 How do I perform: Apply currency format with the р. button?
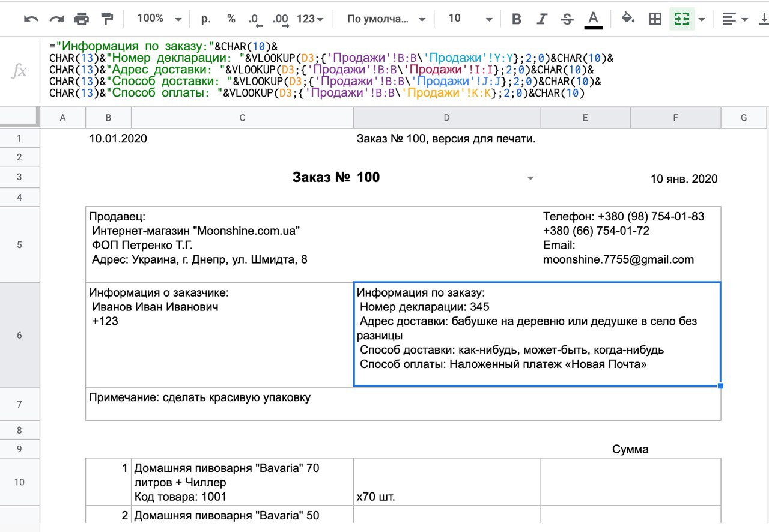tap(206, 19)
